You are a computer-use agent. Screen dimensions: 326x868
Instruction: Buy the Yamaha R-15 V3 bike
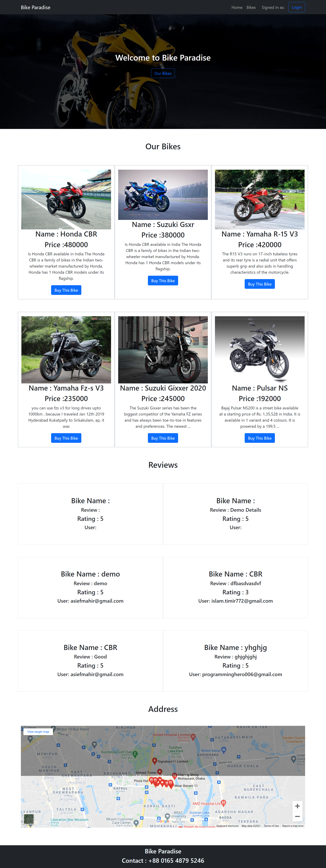(x=260, y=284)
